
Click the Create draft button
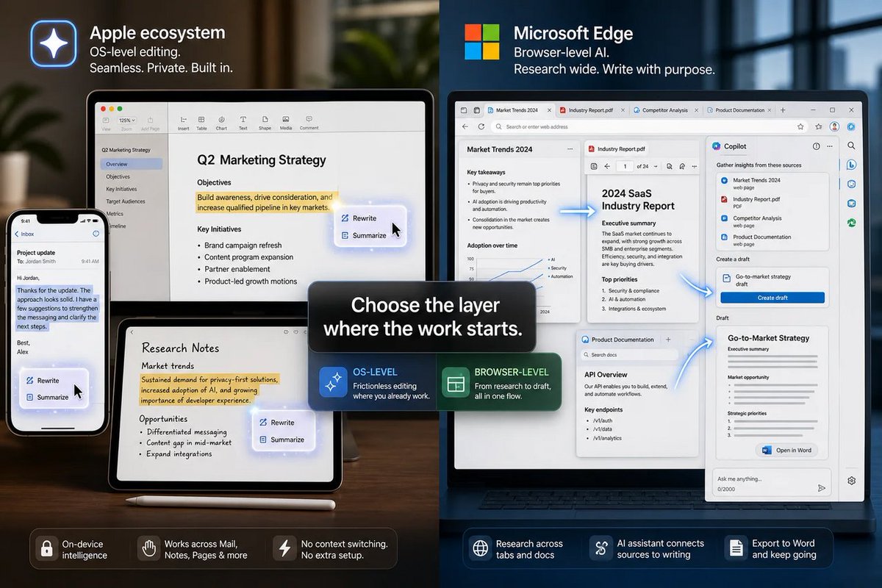pyautogui.click(x=772, y=298)
